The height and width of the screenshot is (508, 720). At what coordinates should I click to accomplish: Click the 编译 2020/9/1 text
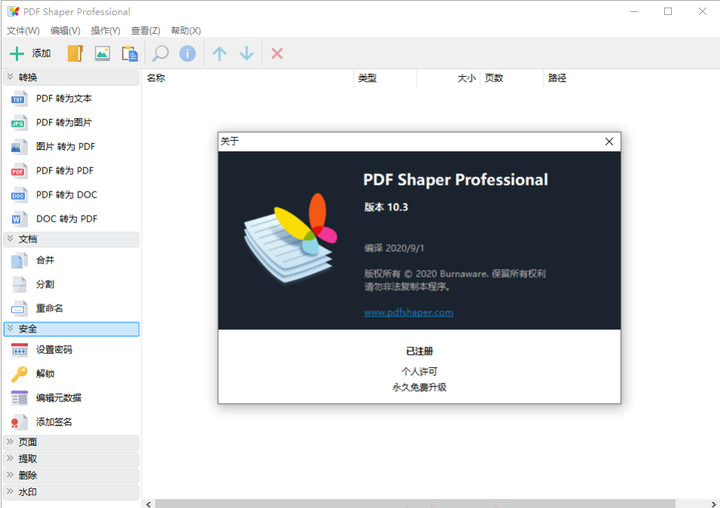point(394,248)
